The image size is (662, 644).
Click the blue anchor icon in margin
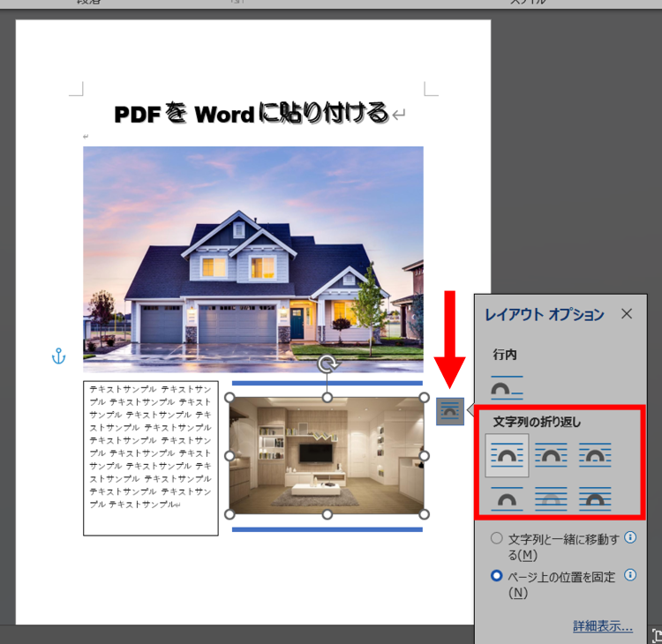pos(58,356)
